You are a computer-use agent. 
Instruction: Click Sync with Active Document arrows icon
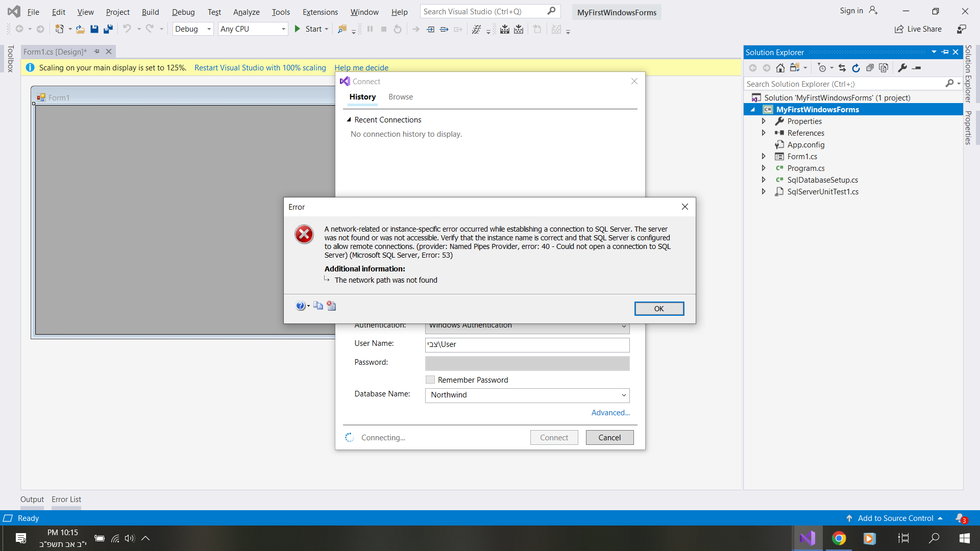(842, 68)
